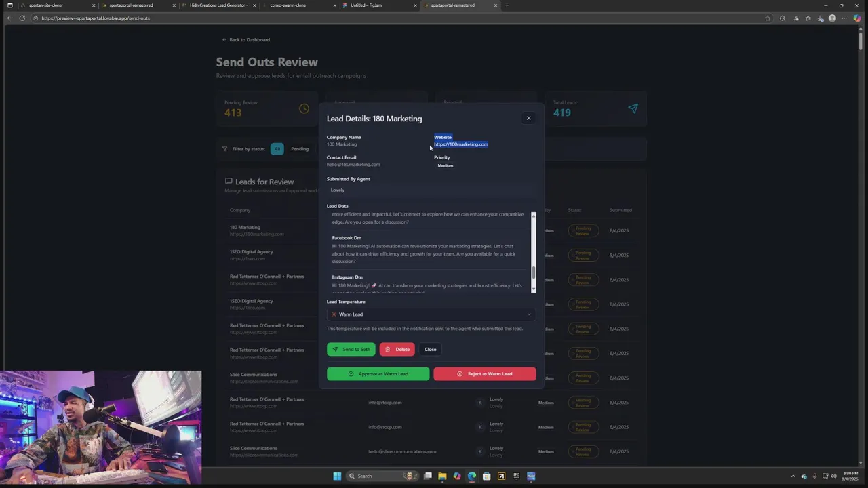Click the Submitted column header
868x488 pixels.
tap(620, 210)
